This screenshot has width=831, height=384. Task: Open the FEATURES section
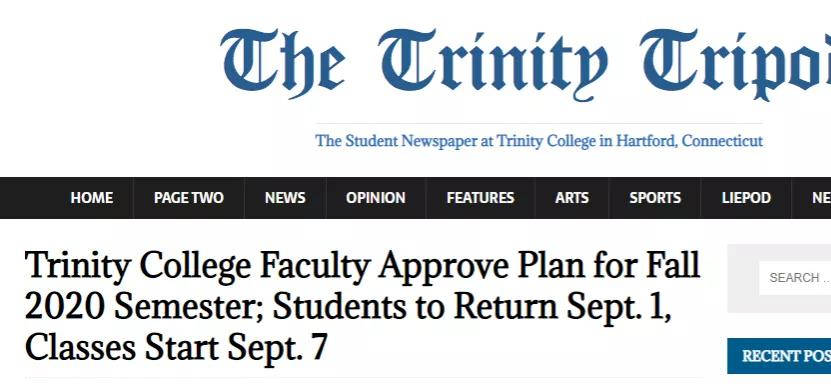[480, 198]
